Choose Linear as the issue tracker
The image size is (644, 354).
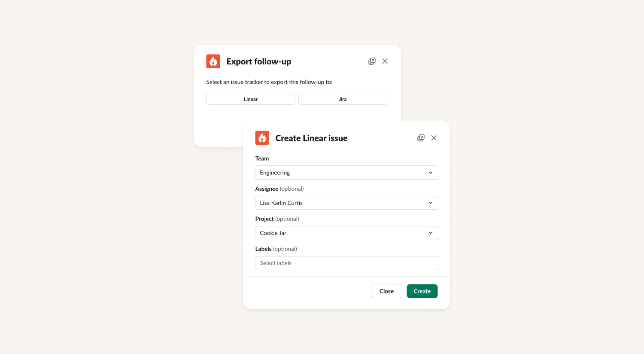pos(251,99)
